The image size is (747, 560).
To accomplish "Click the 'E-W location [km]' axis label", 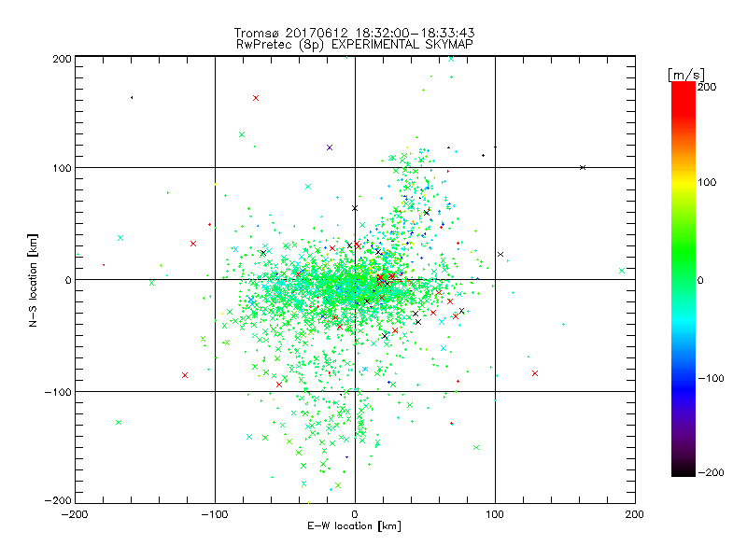I will point(354,525).
